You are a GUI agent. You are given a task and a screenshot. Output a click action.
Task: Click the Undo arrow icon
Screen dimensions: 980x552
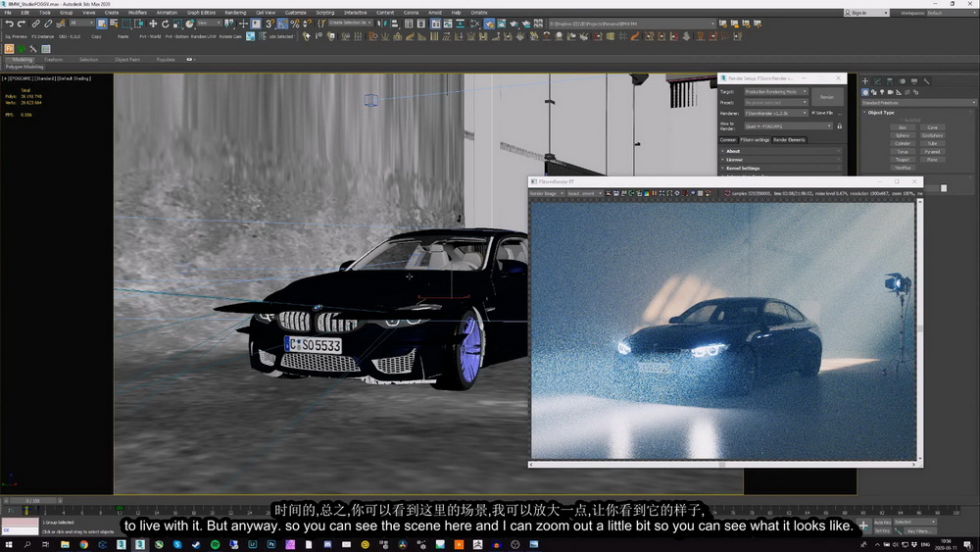tap(9, 24)
